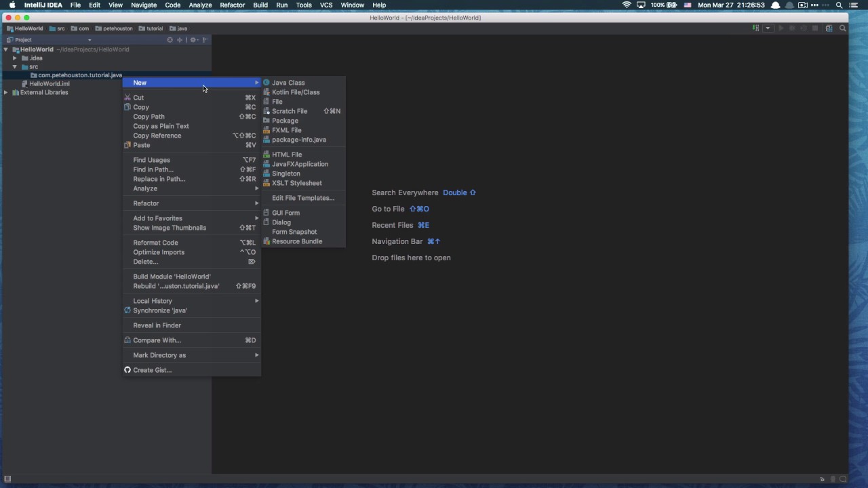Screen dimensions: 868x488
Task: Create a new Kotlin File/Class
Action: [303, 92]
